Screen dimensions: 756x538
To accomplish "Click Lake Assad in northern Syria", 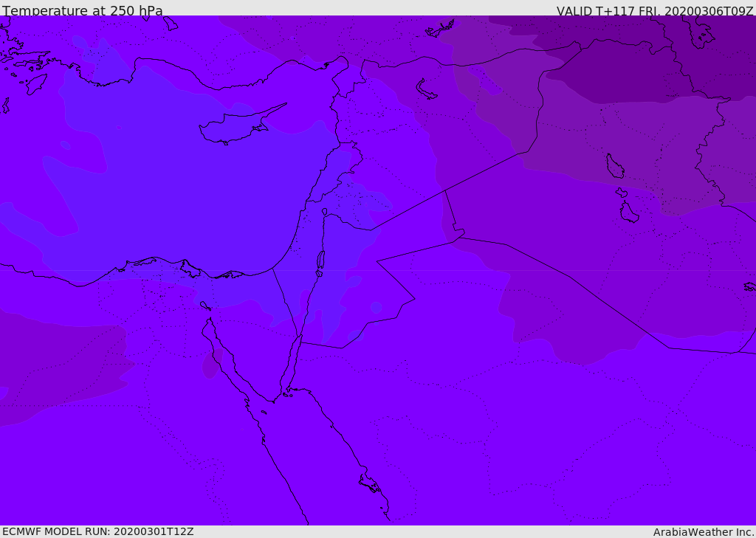I will [427, 89].
